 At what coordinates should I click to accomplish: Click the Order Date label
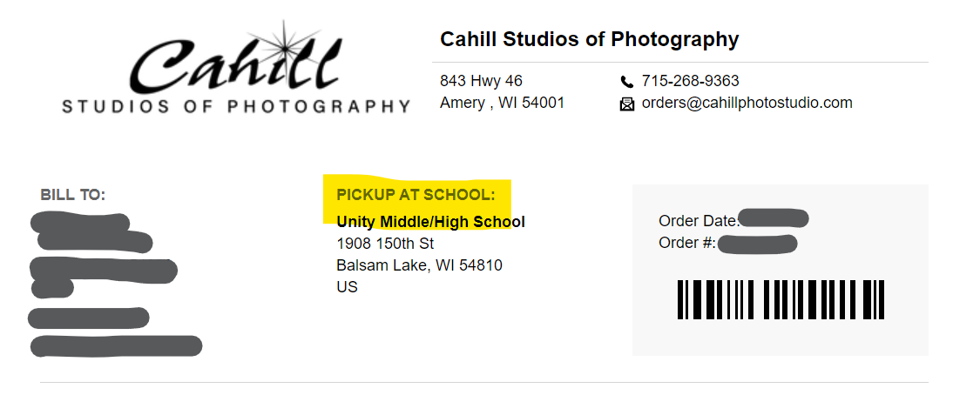[x=698, y=221]
